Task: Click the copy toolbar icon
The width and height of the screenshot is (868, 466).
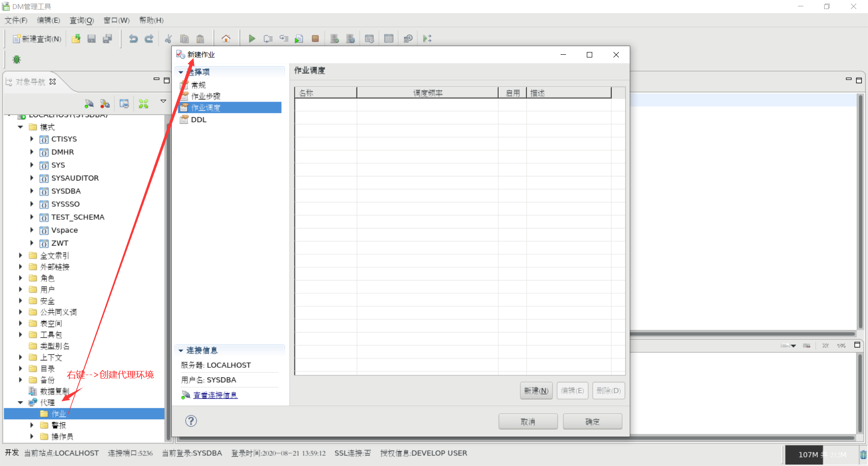Action: pos(184,39)
